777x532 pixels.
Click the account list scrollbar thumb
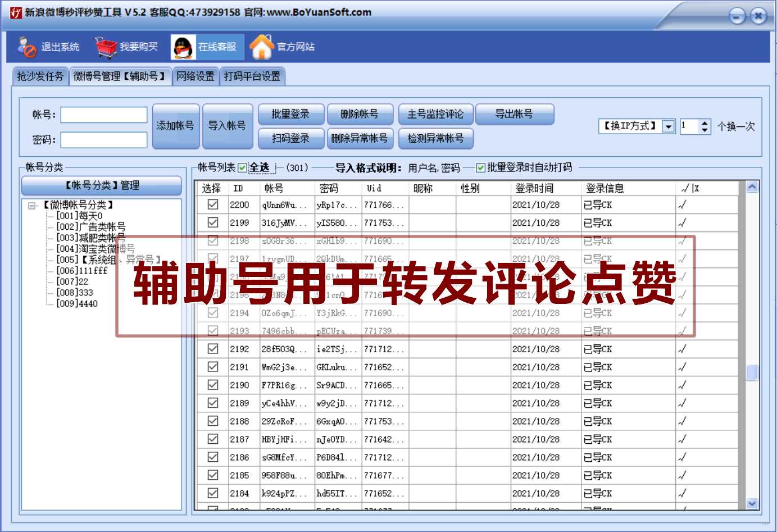tap(752, 372)
